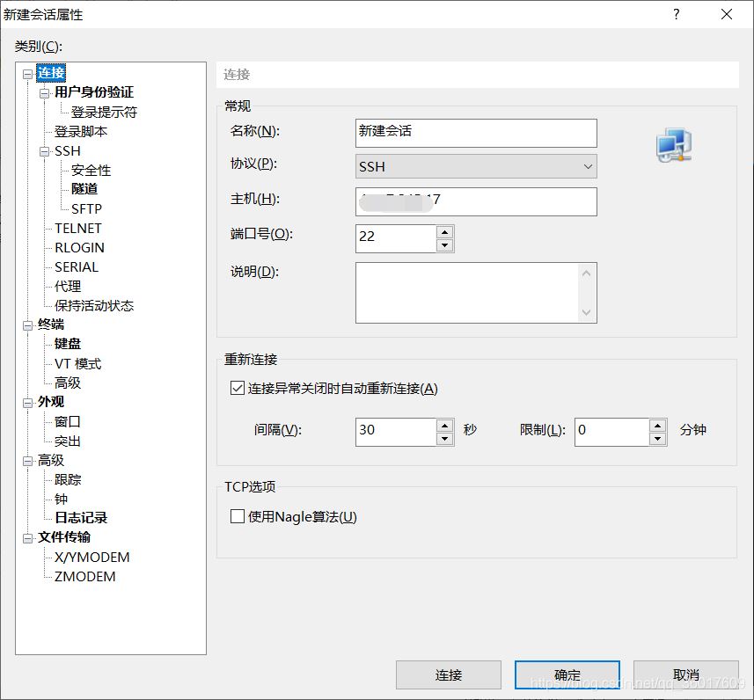Image resolution: width=754 pixels, height=700 pixels.
Task: Click the 连接 button
Action: (x=448, y=675)
